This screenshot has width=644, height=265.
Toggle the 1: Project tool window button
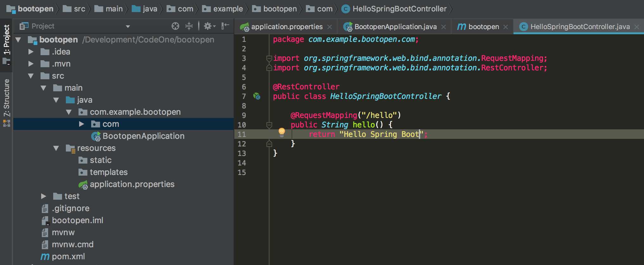6,44
